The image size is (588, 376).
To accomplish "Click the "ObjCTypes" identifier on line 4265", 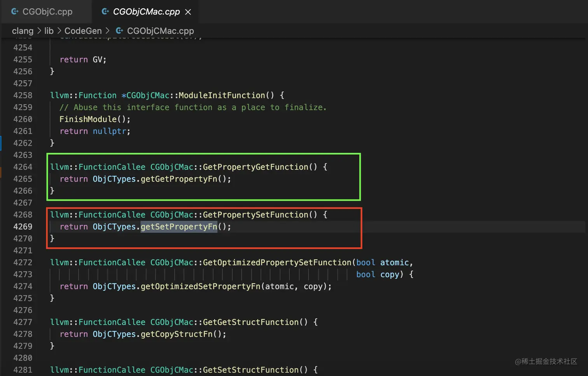I will coord(114,179).
